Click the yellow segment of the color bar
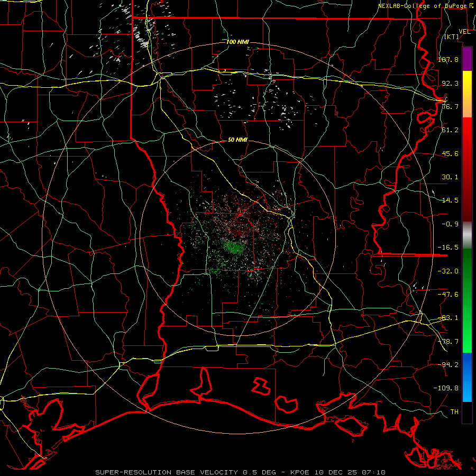476x476 pixels. click(467, 94)
